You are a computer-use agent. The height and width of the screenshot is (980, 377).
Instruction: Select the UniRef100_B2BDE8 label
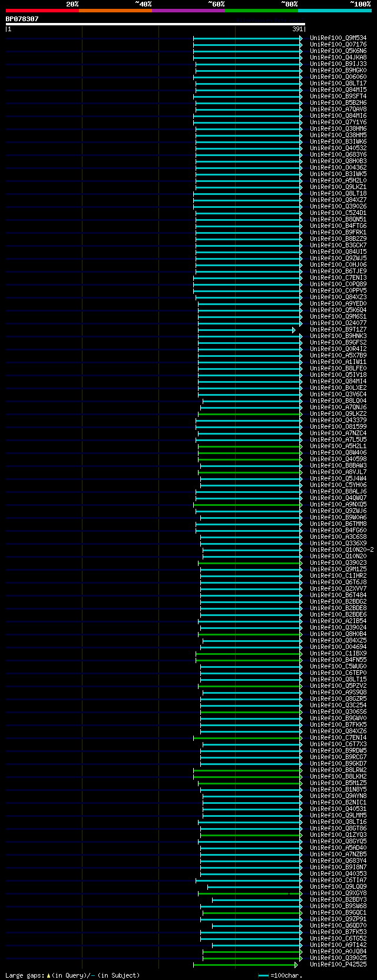338,608
